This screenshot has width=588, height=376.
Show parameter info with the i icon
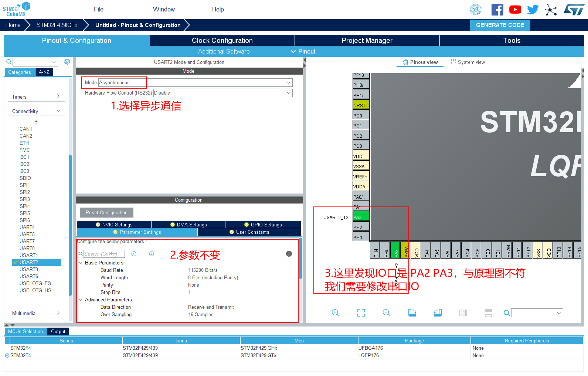(289, 254)
